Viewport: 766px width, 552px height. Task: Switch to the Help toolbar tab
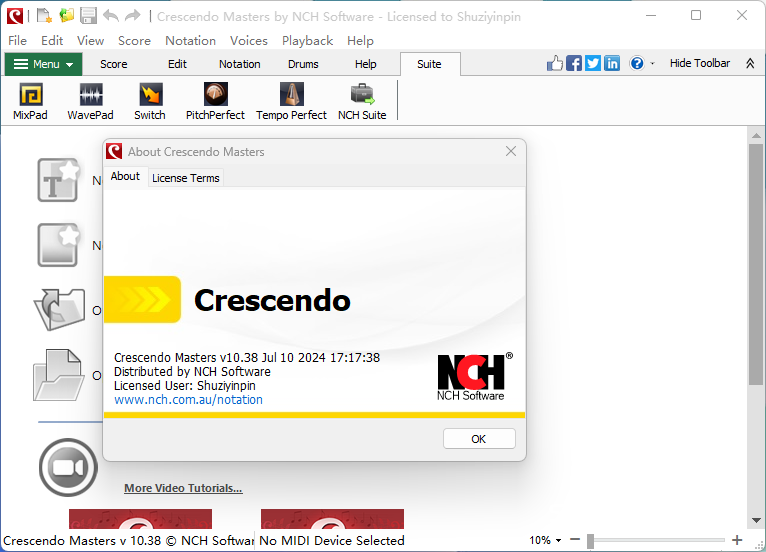[365, 64]
